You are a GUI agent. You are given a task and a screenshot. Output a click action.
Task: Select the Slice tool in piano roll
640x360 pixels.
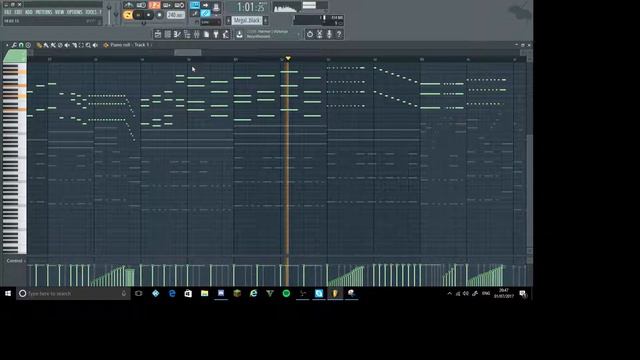(x=74, y=45)
